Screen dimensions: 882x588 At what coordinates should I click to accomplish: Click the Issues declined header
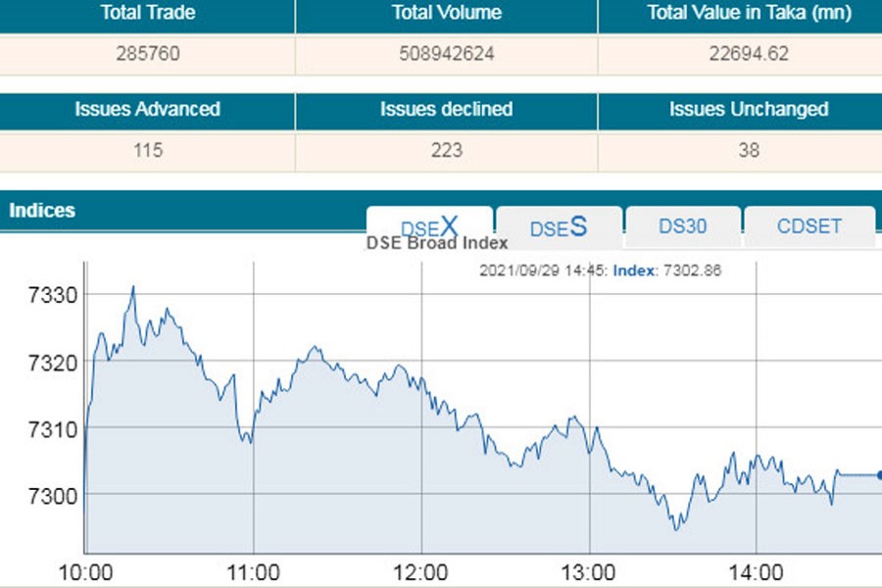[446, 110]
